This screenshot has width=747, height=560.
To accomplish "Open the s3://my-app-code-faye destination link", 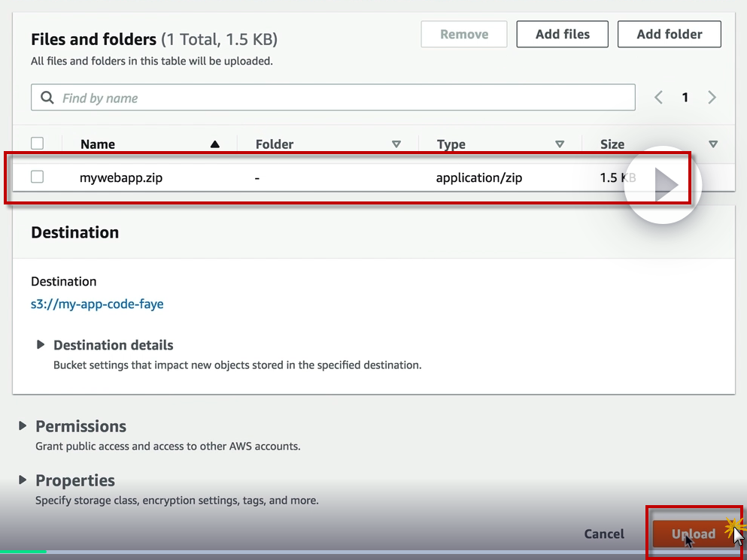I will [x=97, y=304].
